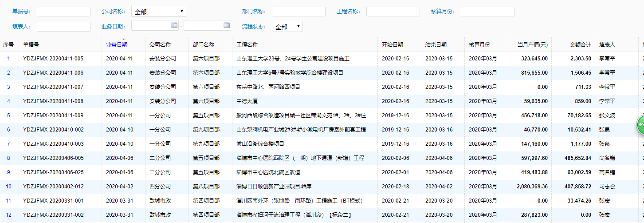Click 四分公司 company cell
The width and height of the screenshot is (644, 223).
(160, 187)
